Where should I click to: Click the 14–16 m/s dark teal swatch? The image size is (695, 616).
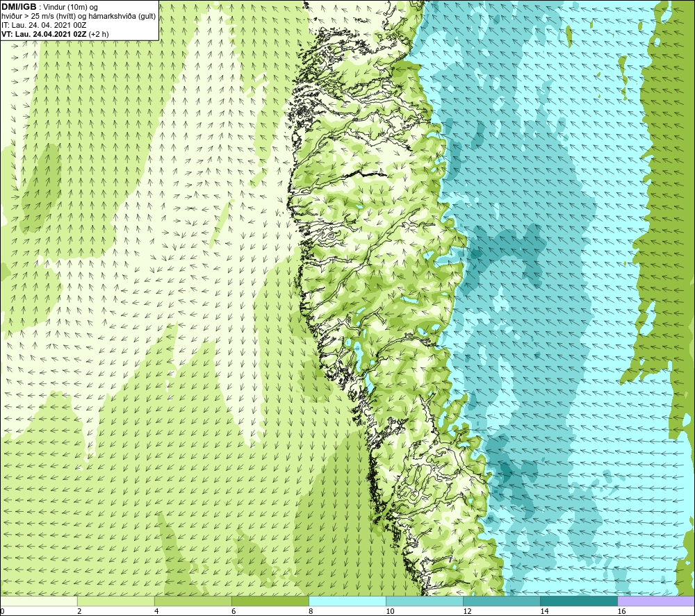(x=579, y=601)
